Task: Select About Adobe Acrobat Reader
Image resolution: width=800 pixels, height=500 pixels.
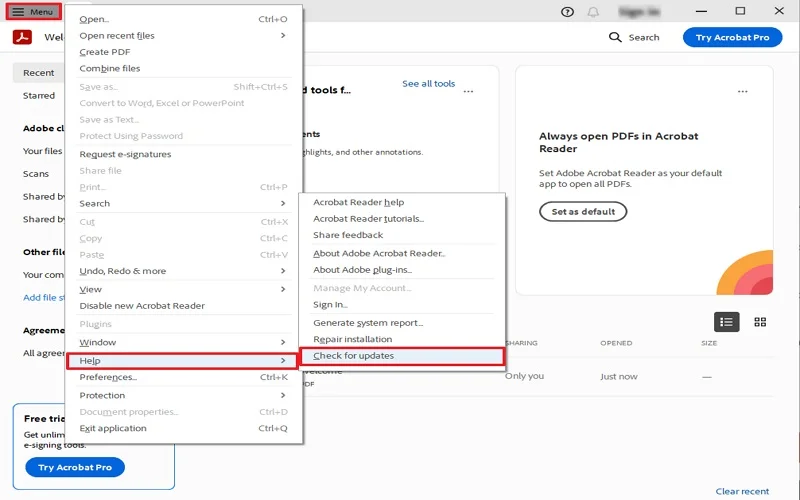Action: 379,254
